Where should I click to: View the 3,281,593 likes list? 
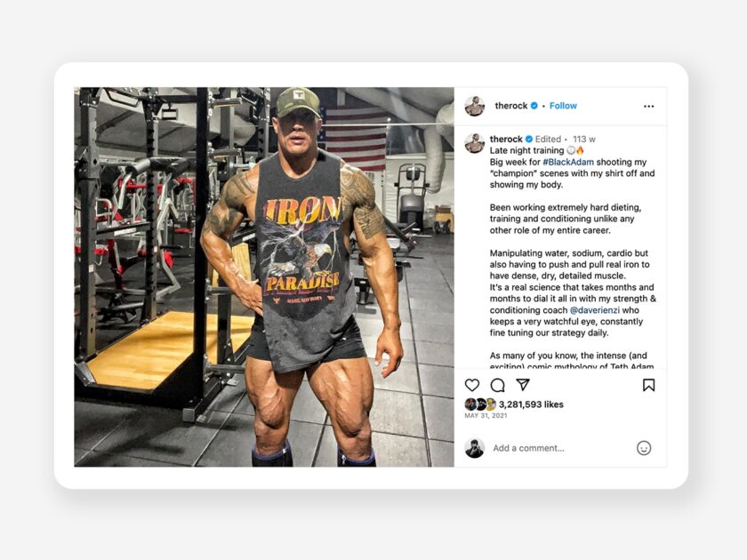click(531, 404)
